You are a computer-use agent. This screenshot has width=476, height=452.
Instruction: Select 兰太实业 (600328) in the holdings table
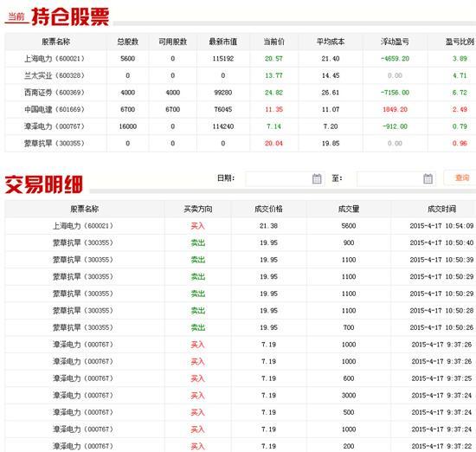(55, 75)
